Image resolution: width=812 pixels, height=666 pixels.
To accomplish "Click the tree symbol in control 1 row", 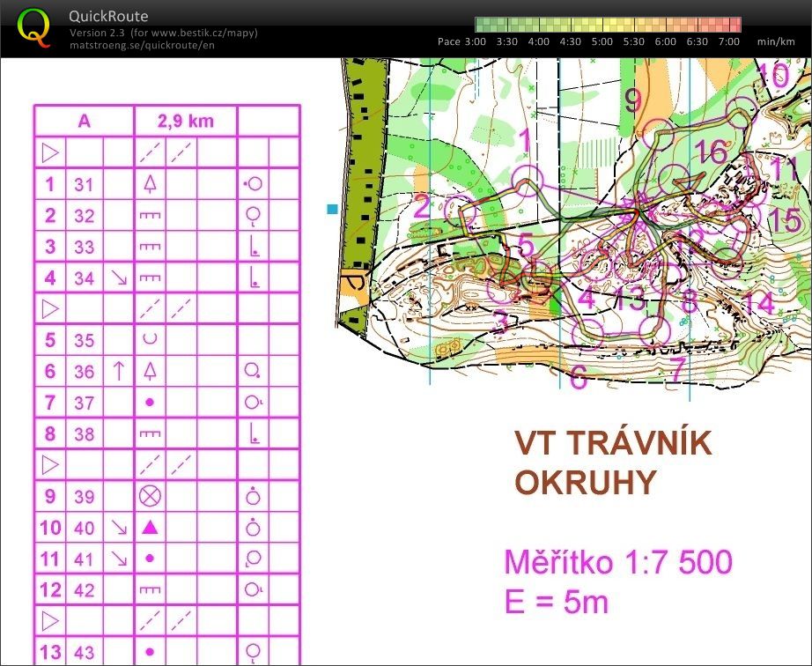I will point(150,184).
